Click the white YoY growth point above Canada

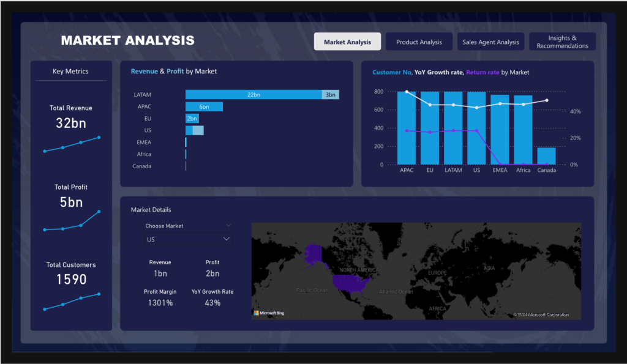click(x=547, y=100)
